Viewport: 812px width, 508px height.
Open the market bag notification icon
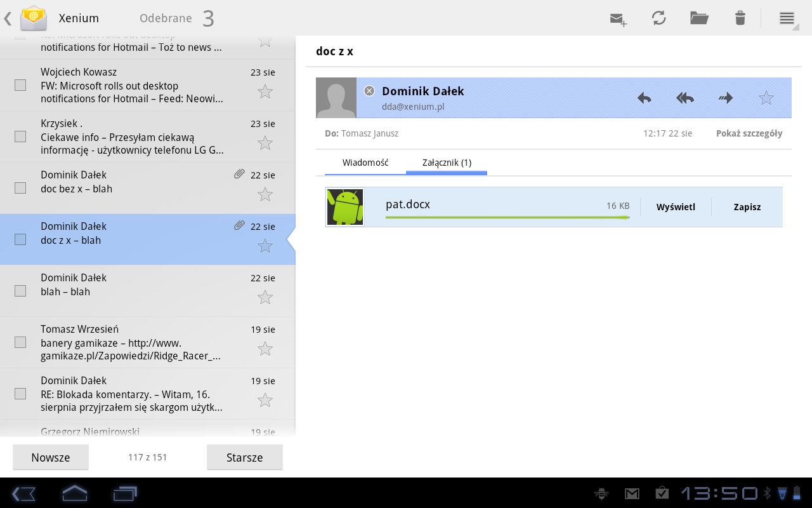pyautogui.click(x=662, y=493)
